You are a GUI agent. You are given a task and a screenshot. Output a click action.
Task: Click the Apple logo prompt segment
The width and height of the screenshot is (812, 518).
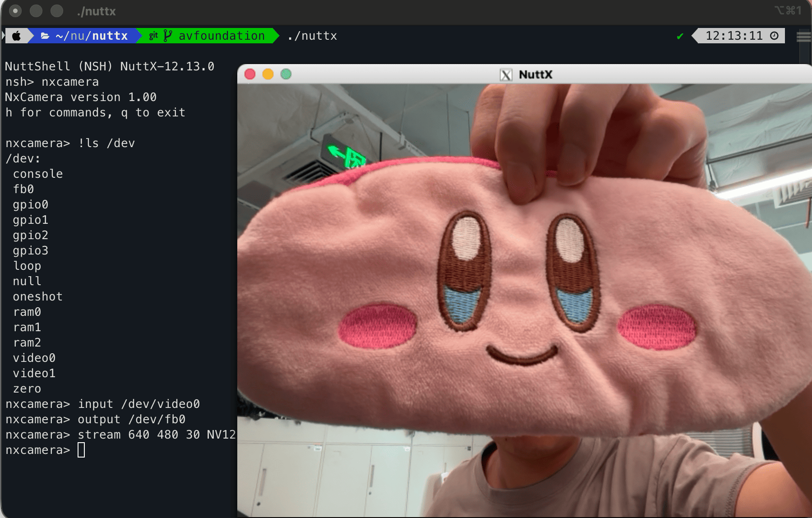point(16,36)
